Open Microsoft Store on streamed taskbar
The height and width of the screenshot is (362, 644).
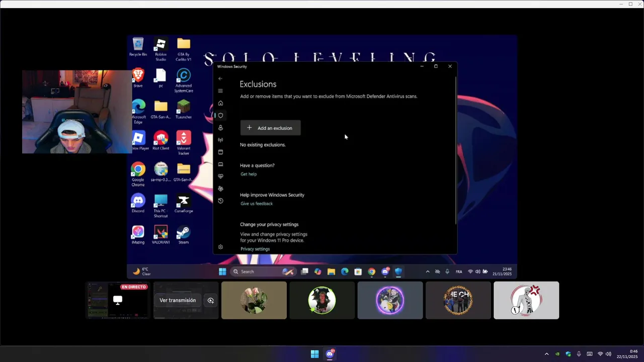click(x=358, y=271)
